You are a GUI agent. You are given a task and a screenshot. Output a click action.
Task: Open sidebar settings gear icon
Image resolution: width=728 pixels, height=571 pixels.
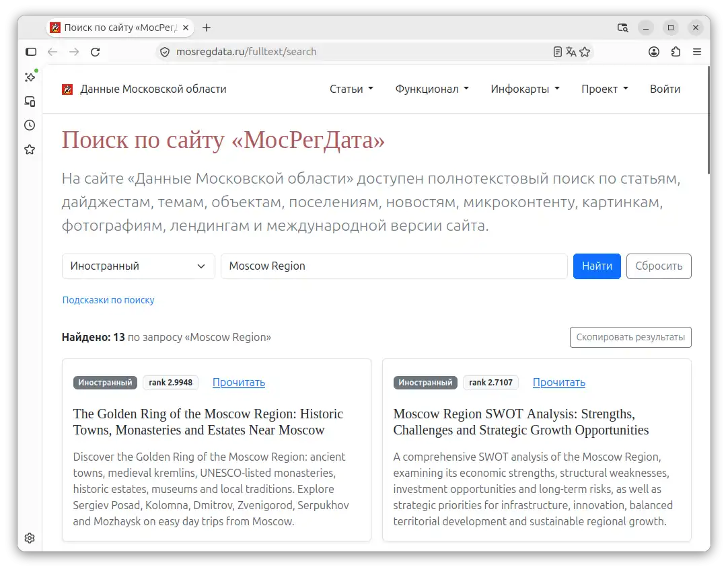click(30, 538)
